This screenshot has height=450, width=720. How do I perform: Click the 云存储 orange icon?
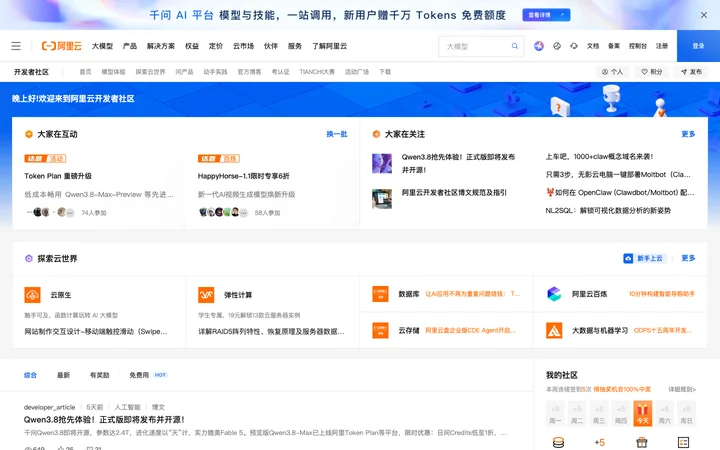[380, 330]
